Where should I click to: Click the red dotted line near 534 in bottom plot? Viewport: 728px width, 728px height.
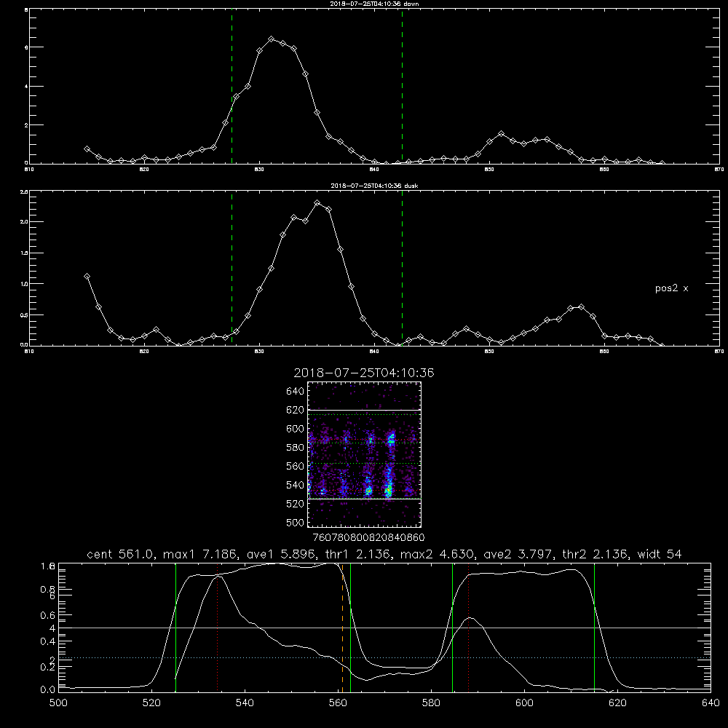(x=217, y=628)
